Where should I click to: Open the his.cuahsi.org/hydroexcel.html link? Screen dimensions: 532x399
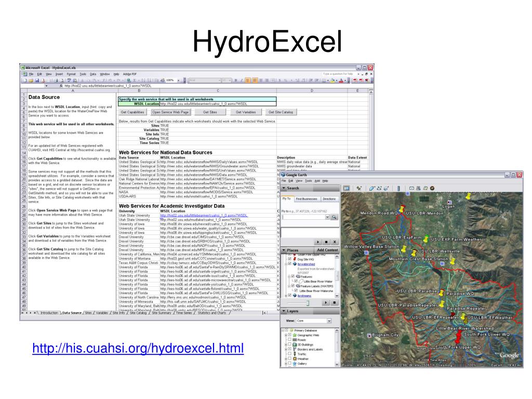click(x=138, y=349)
